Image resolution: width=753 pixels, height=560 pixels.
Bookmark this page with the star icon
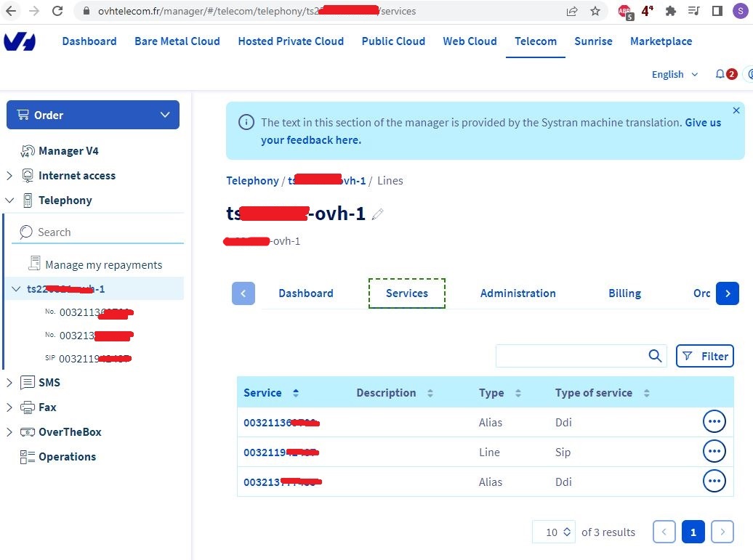(x=595, y=11)
